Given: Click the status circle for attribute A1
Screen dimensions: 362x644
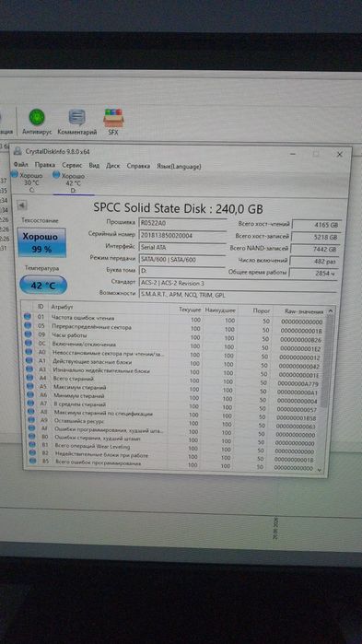Looking at the screenshot, I should click(29, 360).
